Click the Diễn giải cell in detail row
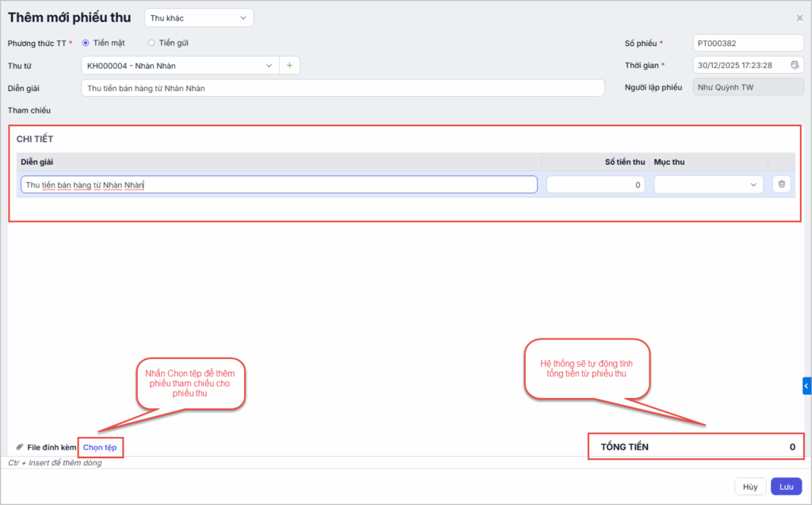 [x=279, y=185]
